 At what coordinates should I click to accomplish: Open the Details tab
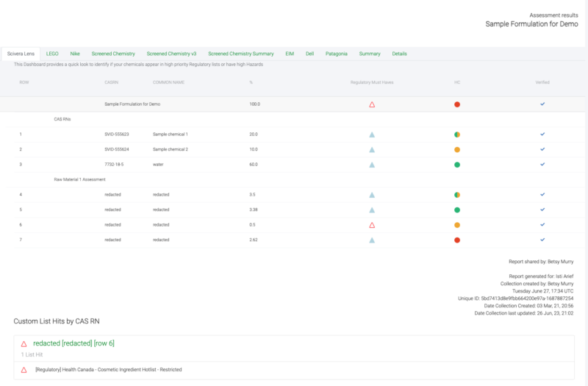[x=399, y=54]
